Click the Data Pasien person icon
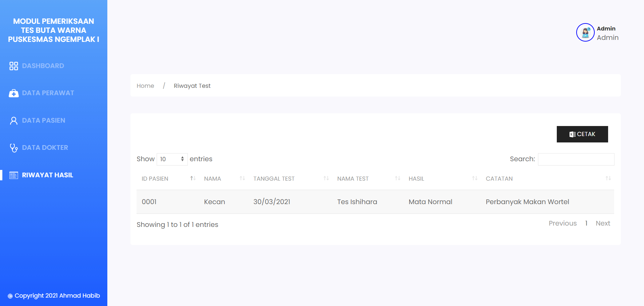Viewport: 644px width, 306px height. point(13,121)
